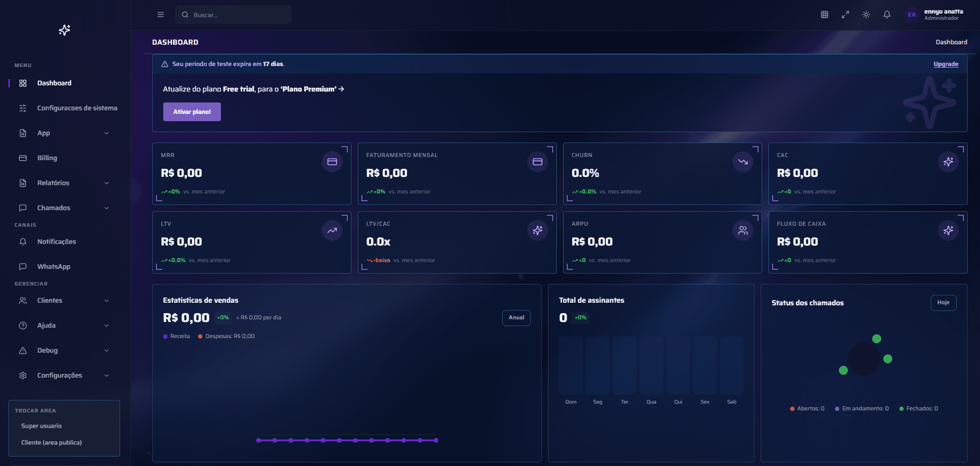The image size is (980, 466).
Task: Toggle light/dark theme sun icon
Action: pyautogui.click(x=866, y=15)
